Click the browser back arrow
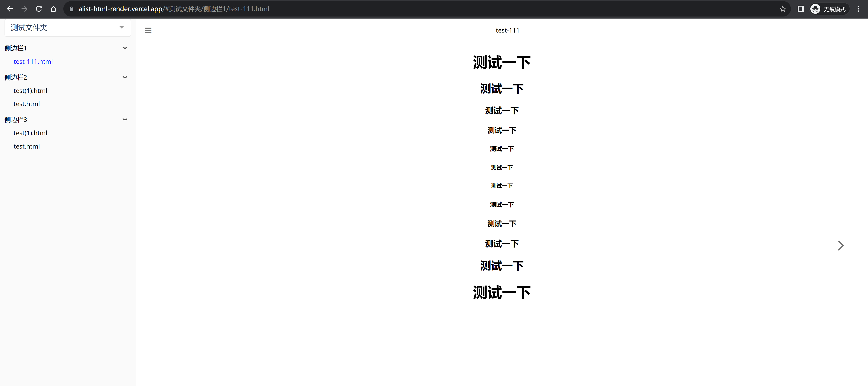The height and width of the screenshot is (386, 868). 10,9
